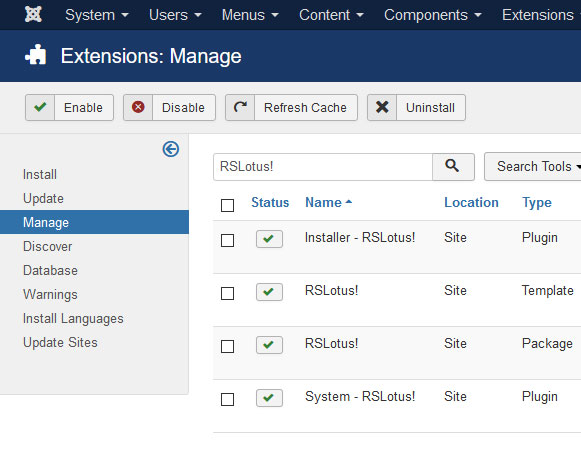Click the System - RSLotus! name text
The height and width of the screenshot is (462, 581).
tap(360, 396)
